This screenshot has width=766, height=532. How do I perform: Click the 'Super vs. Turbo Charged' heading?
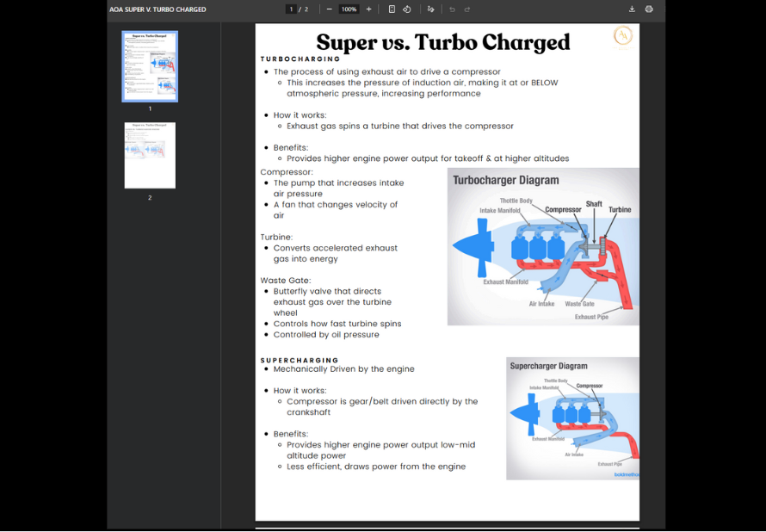pyautogui.click(x=442, y=42)
